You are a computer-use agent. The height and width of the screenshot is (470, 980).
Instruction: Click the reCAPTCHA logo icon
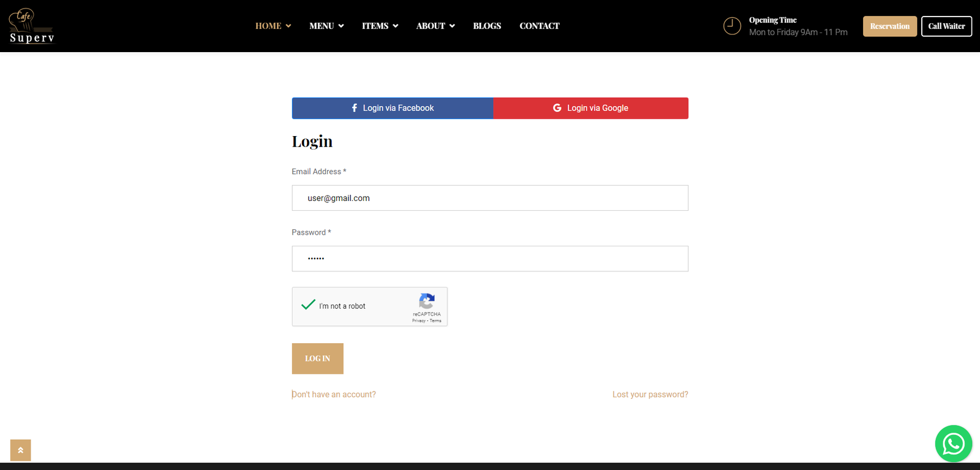[x=427, y=301]
